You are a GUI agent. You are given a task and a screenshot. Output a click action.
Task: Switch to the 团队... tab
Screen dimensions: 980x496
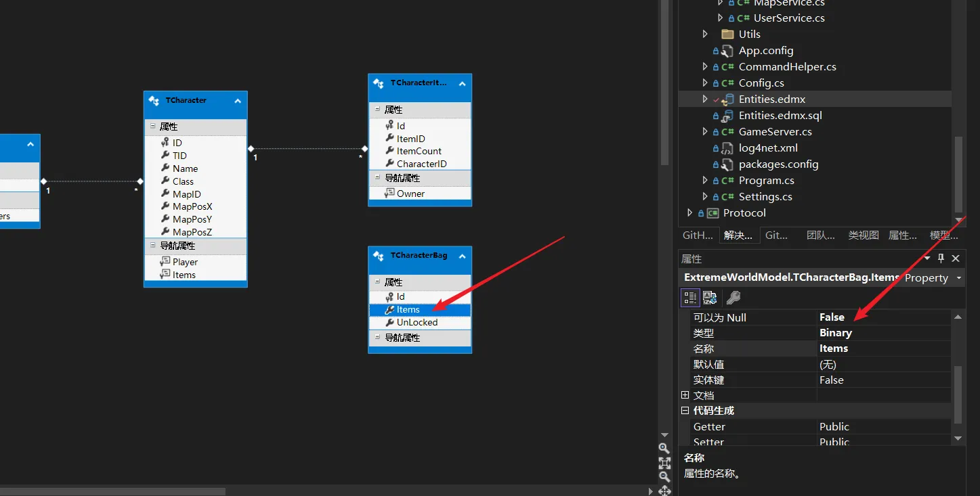tap(820, 235)
